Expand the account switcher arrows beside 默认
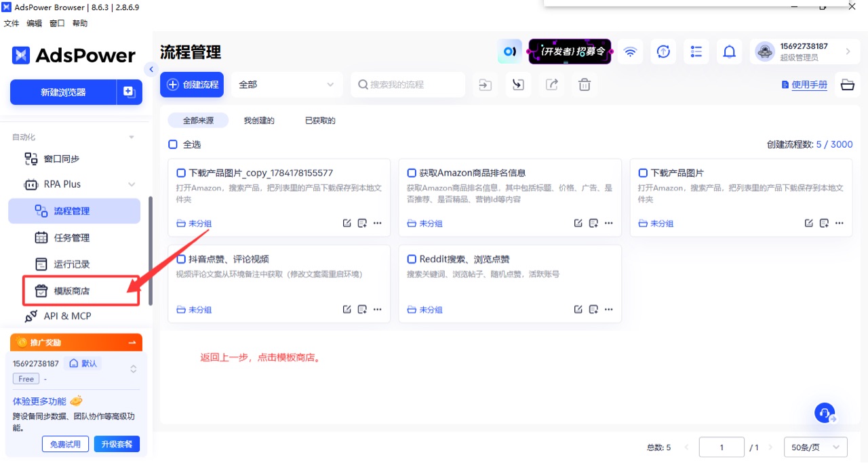 (134, 369)
